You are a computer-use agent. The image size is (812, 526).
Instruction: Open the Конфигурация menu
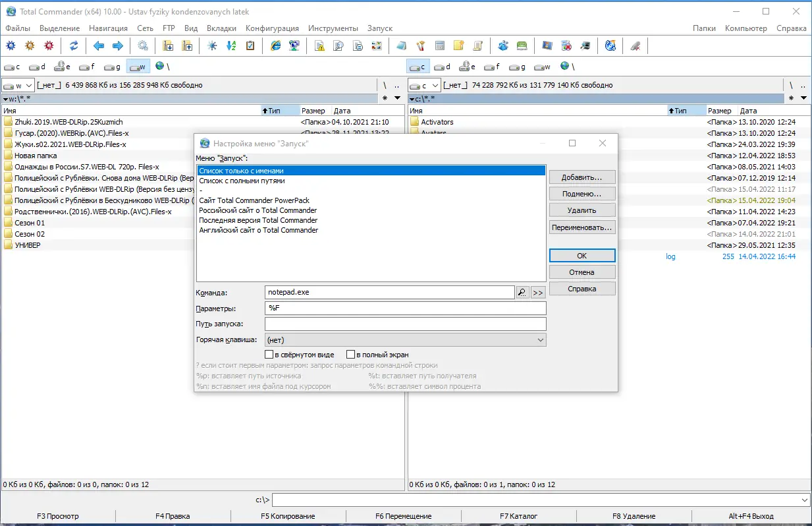(x=272, y=28)
